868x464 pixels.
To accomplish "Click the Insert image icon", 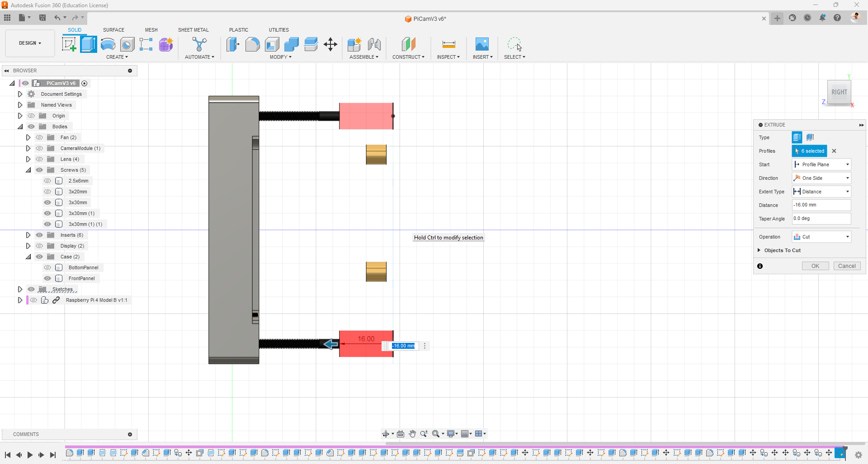I will point(482,44).
